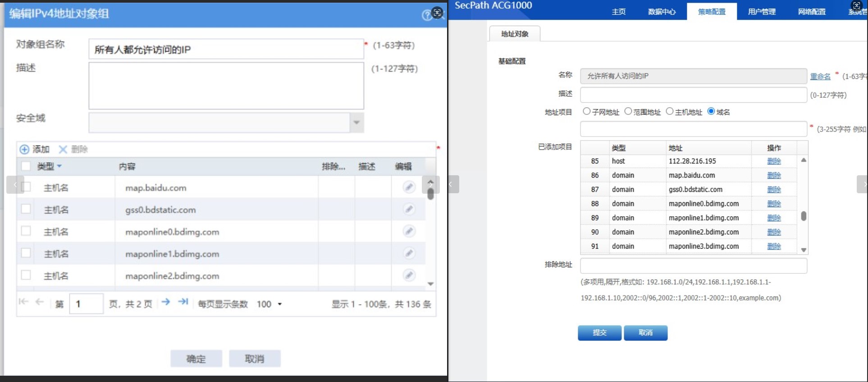Delete row 91 maponline3.bdimg.com
The width and height of the screenshot is (868, 382).
tap(774, 246)
